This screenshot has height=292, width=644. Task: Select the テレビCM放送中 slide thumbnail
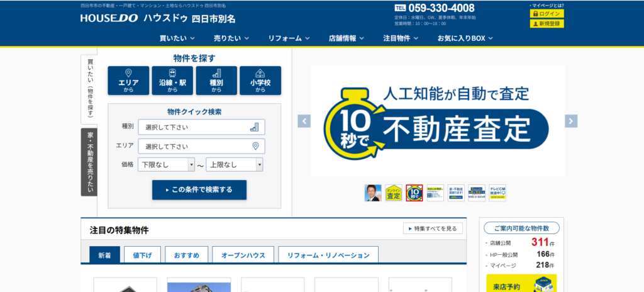(x=497, y=193)
